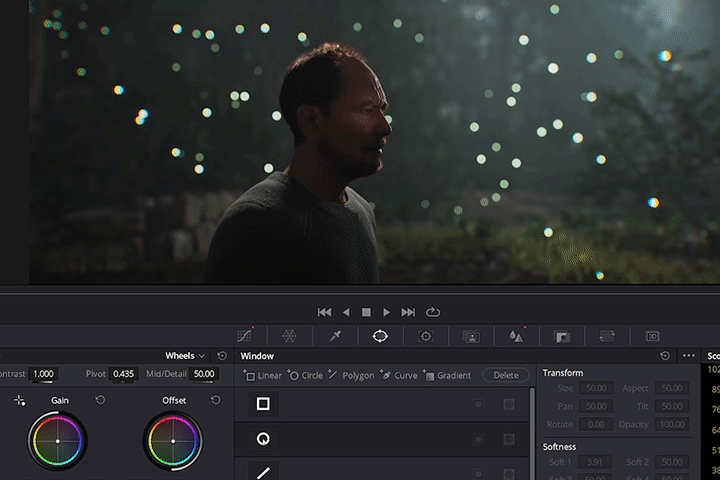The width and height of the screenshot is (720, 480).
Task: Reset the Gain wheel
Action: pos(100,400)
